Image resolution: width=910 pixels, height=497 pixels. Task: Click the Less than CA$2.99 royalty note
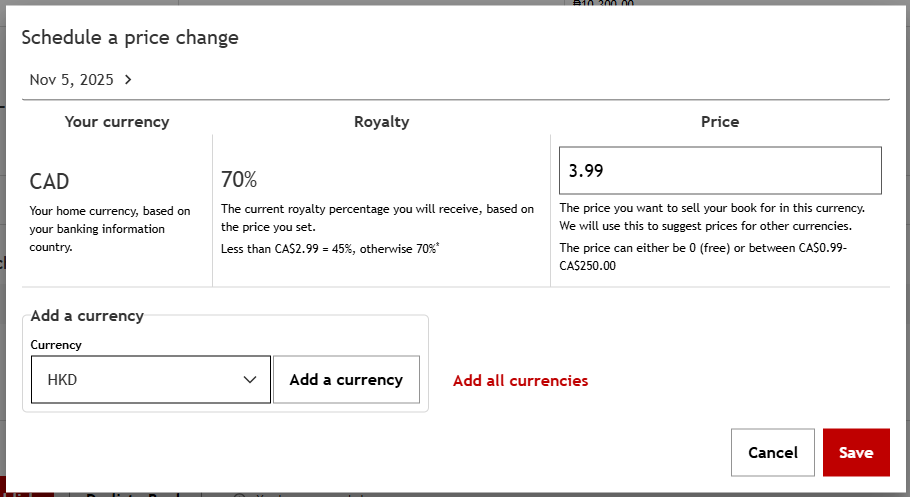click(x=330, y=247)
